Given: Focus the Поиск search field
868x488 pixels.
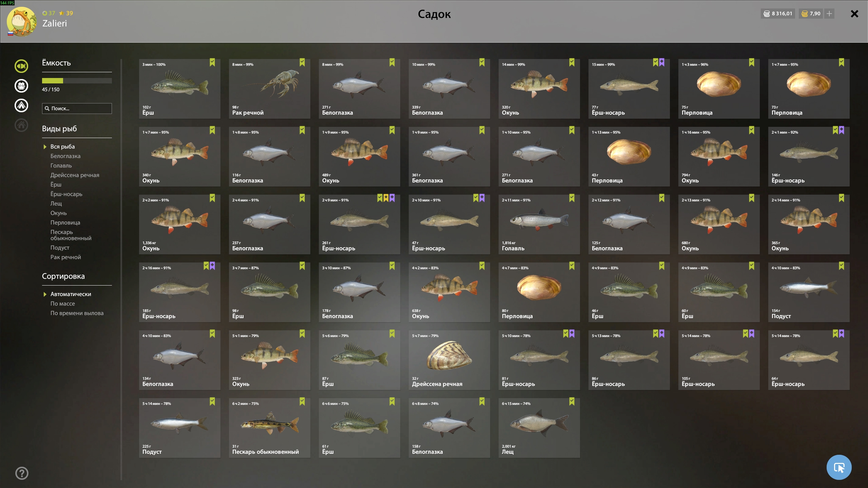Looking at the screenshot, I should (77, 109).
